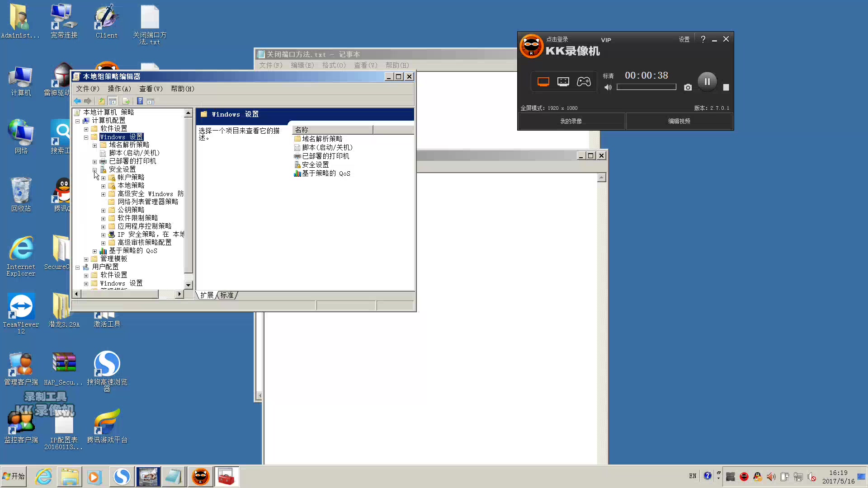Toggle the show/hide console tree icon
The image size is (868, 488).
[113, 101]
